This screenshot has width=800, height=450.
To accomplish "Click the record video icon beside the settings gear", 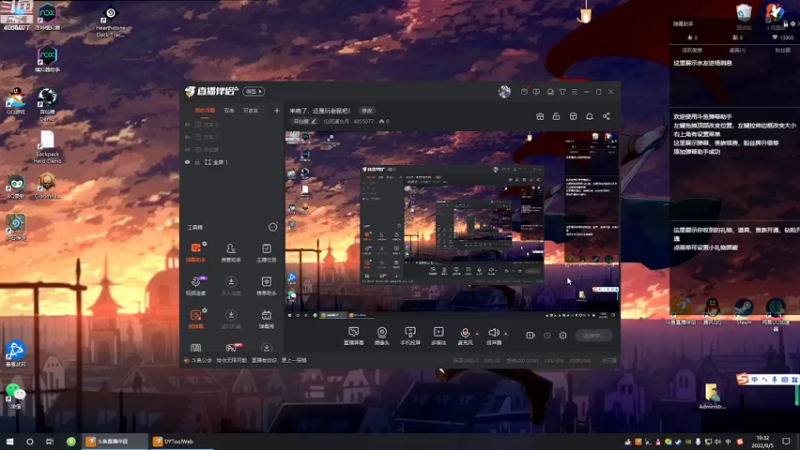I will point(530,335).
